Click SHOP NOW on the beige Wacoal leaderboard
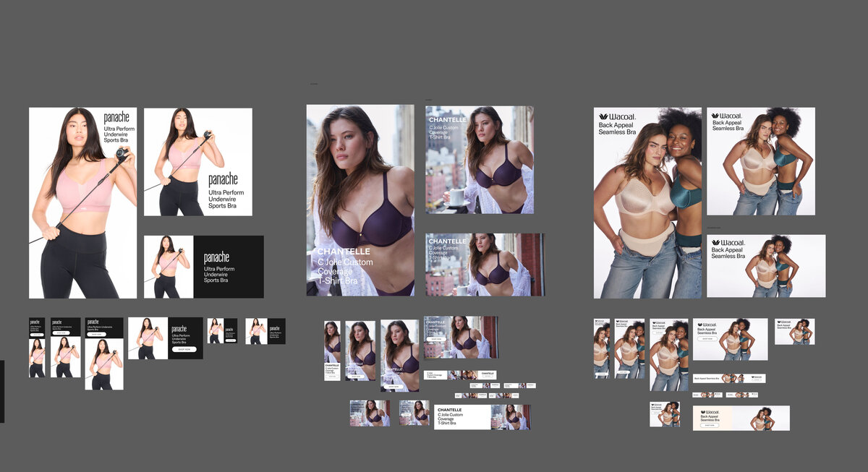This screenshot has width=868, height=472. coord(710,425)
